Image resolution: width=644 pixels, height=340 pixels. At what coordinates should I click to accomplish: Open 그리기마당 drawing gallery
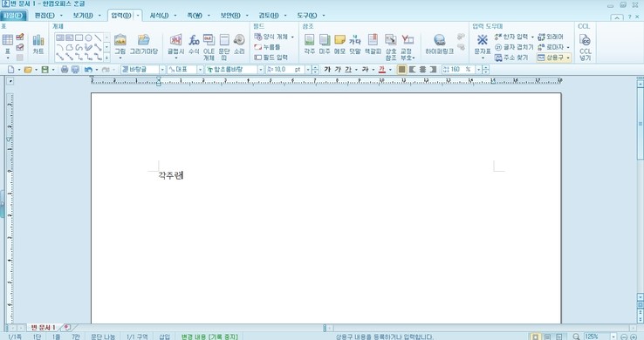pos(144,44)
